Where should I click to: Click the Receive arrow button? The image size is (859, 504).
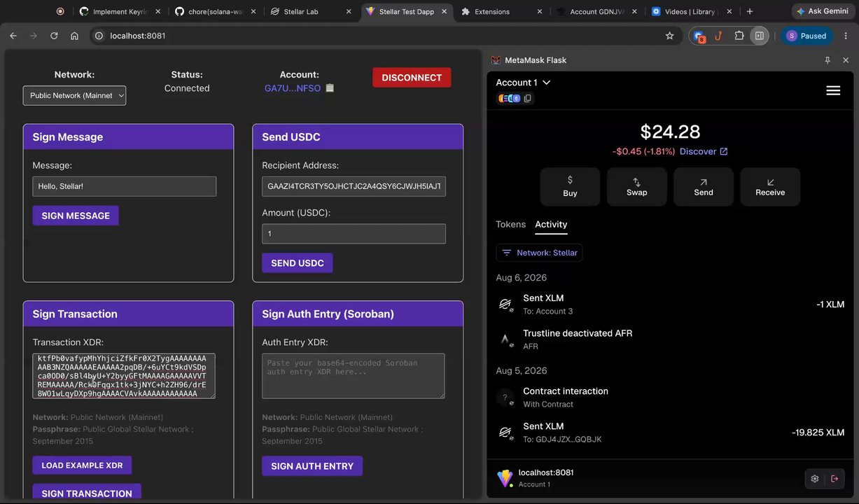pyautogui.click(x=770, y=186)
